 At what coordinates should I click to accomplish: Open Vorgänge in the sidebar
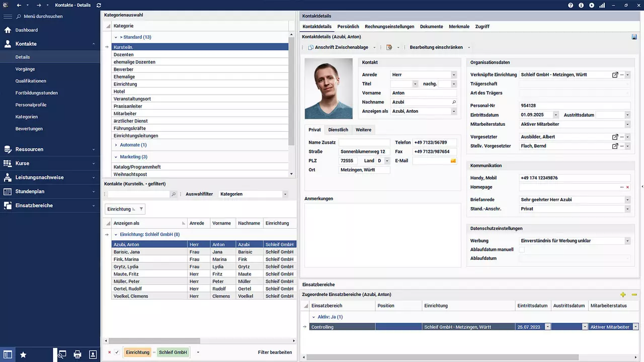(25, 69)
